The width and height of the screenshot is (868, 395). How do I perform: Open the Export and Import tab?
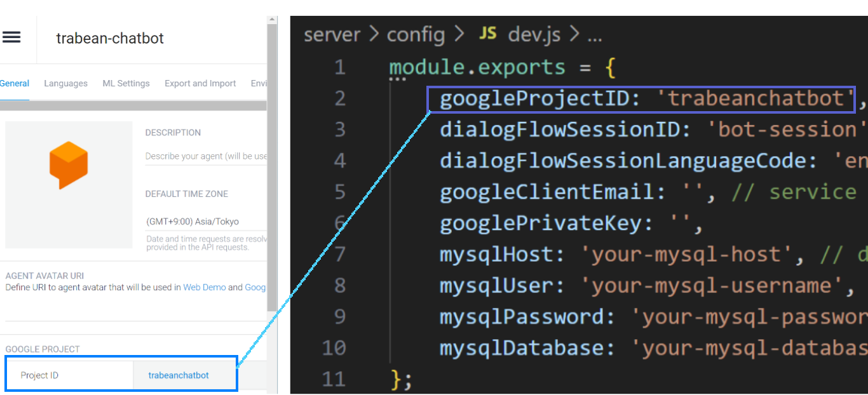click(200, 83)
